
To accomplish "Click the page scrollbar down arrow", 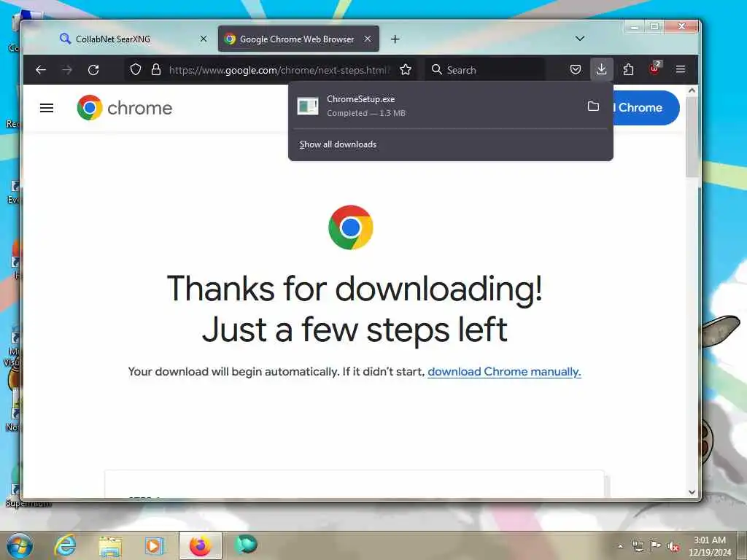I will pos(692,492).
